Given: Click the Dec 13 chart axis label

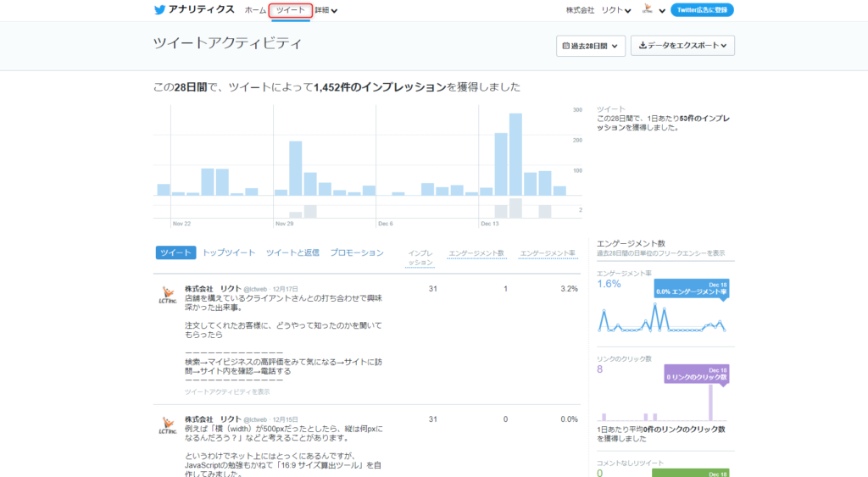Looking at the screenshot, I should coord(489,224).
